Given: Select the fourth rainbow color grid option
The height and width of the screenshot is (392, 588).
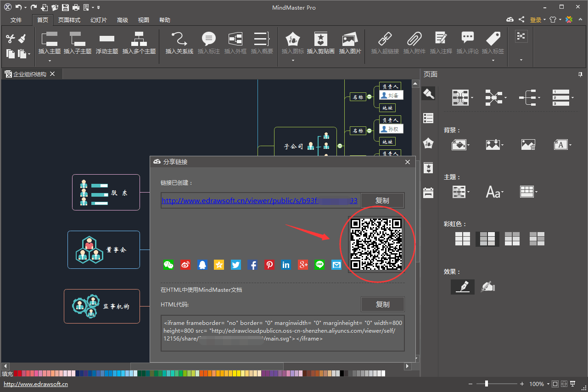Looking at the screenshot, I should (x=537, y=239).
